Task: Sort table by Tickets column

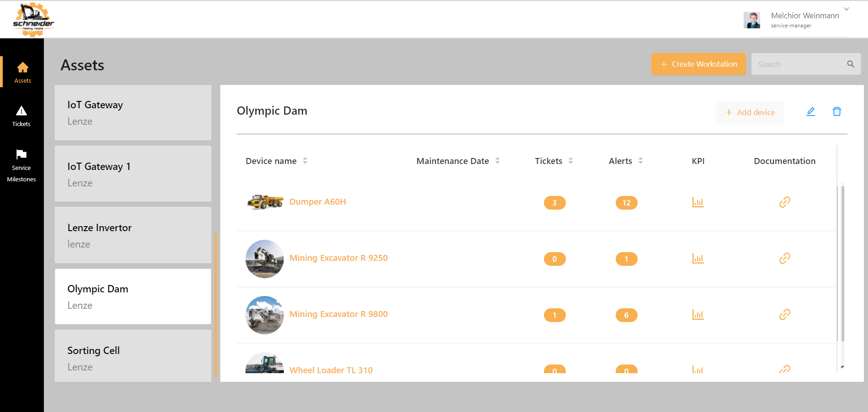Action: 570,161
